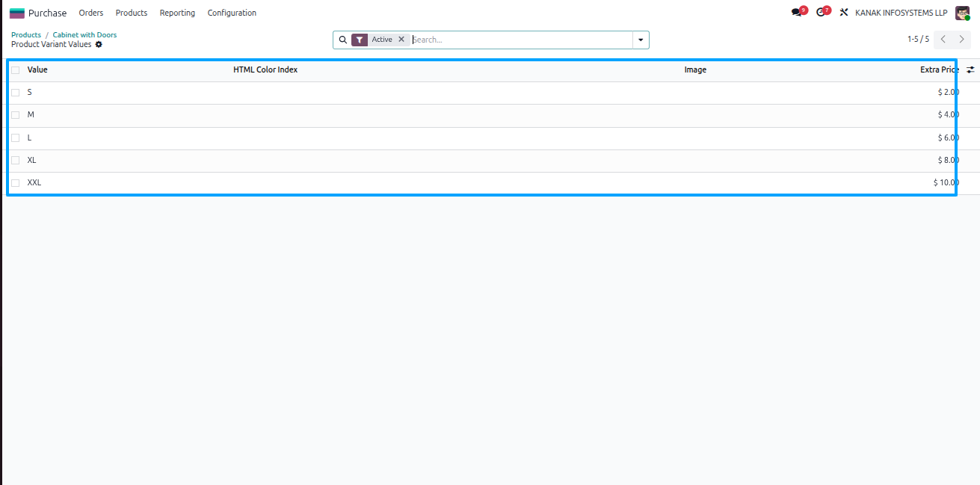Click the value cell 'XL'
Image resolution: width=980 pixels, height=485 pixels.
31,160
